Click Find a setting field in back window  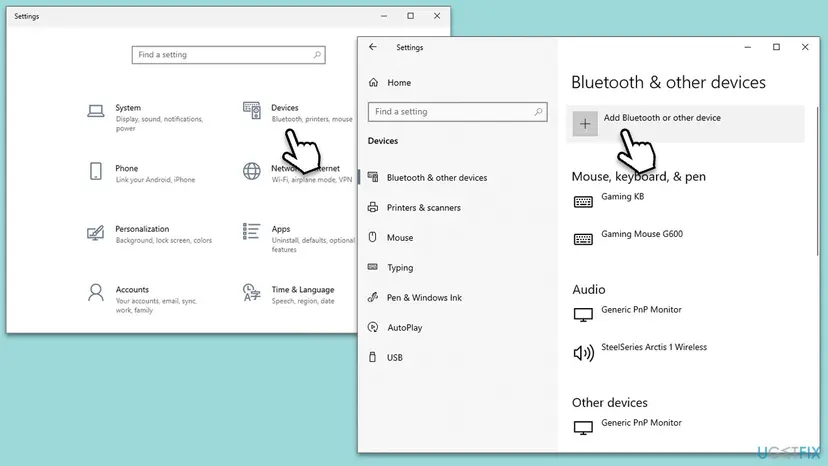228,54
